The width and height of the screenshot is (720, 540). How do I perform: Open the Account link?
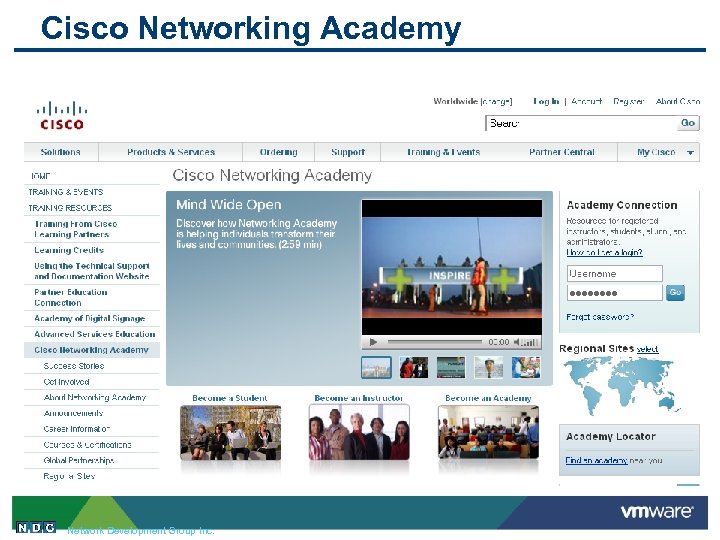(x=586, y=101)
